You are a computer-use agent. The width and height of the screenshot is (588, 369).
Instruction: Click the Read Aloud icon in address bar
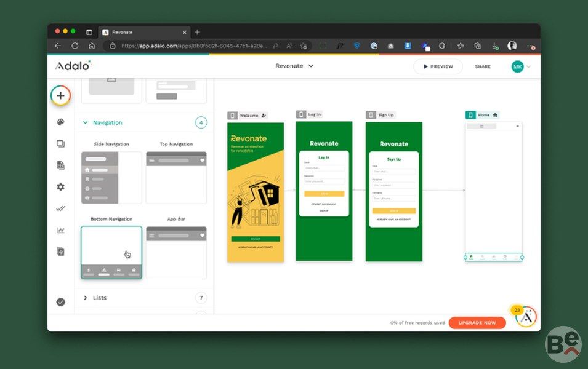[x=289, y=46]
